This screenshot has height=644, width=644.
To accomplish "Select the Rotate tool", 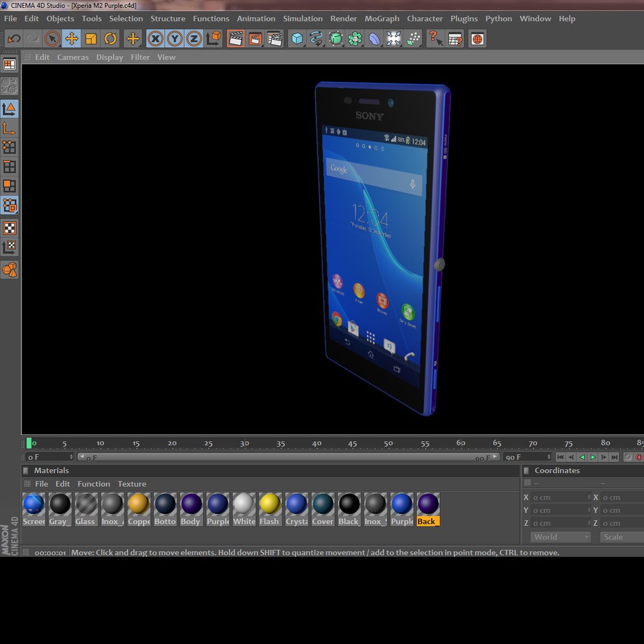I will tap(110, 39).
